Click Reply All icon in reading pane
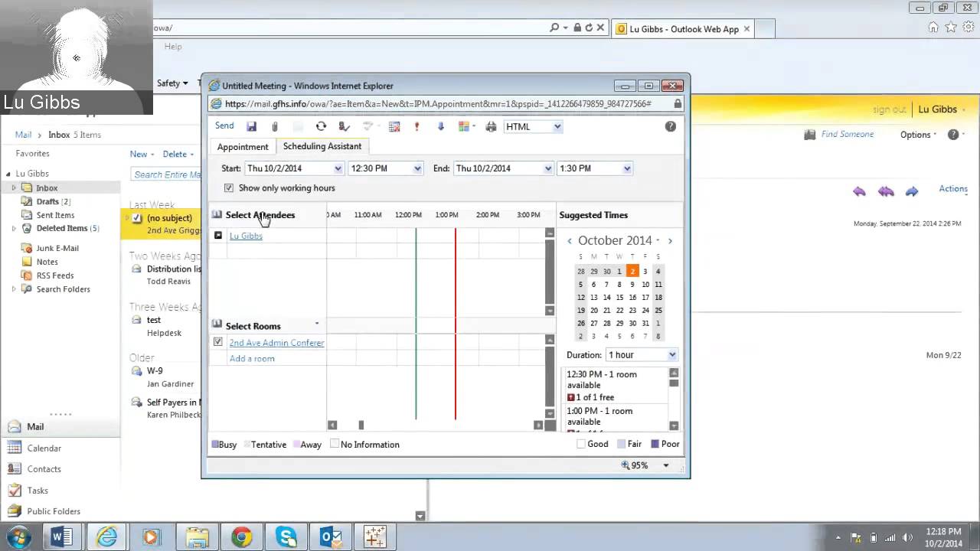 pos(886,191)
